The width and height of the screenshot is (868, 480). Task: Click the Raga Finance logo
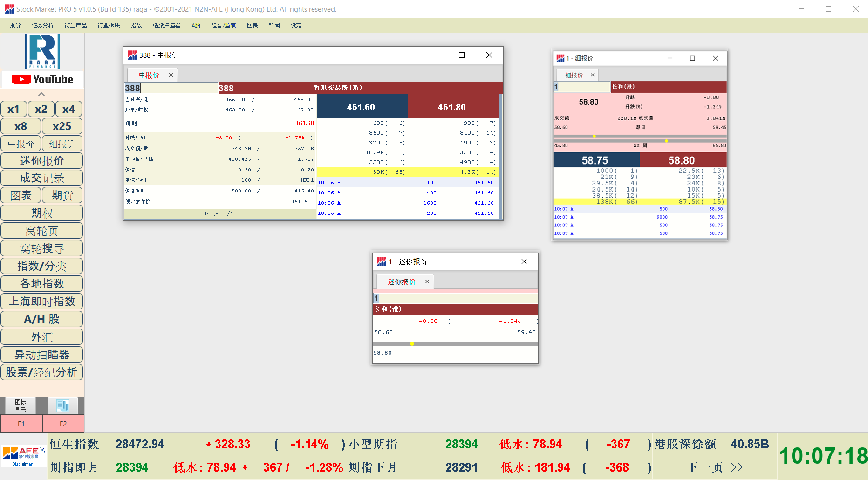tap(42, 51)
